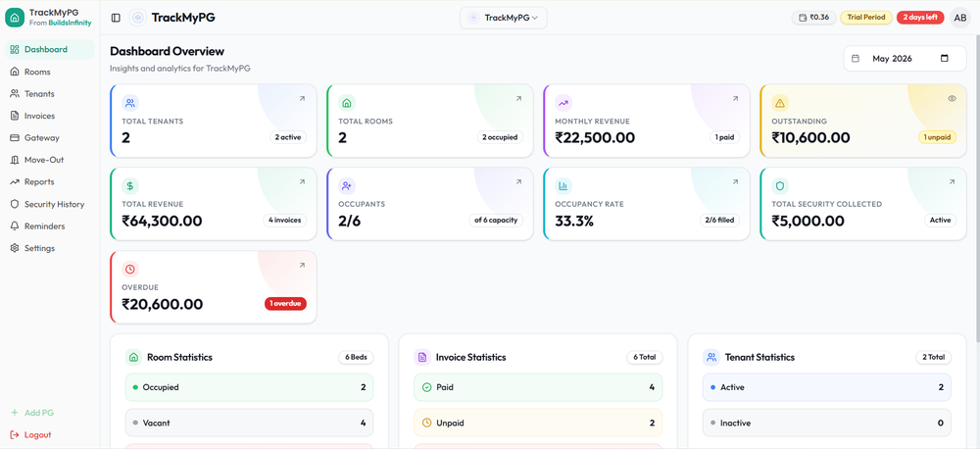
Task: Click the Occupancy Rate bar chart icon
Action: [x=563, y=185]
